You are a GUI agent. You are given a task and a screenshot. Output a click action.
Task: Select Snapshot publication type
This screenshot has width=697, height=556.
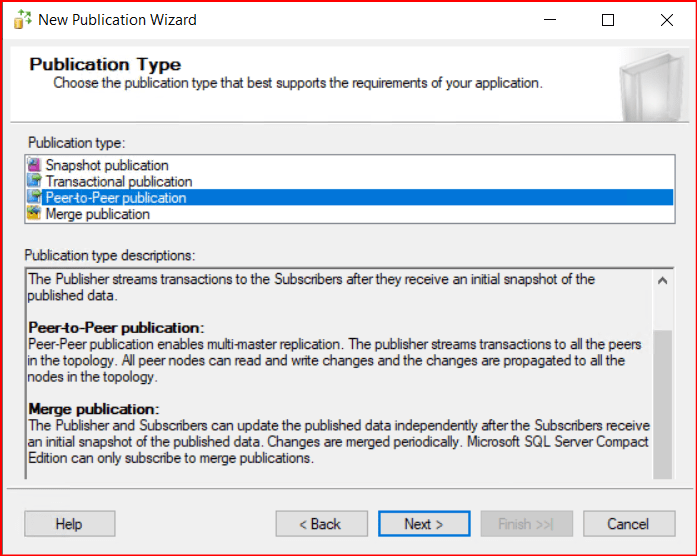(107, 165)
